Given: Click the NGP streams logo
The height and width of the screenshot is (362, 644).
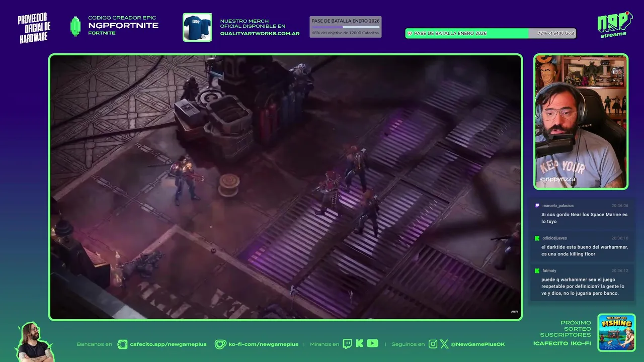Looking at the screenshot, I should 614,25.
